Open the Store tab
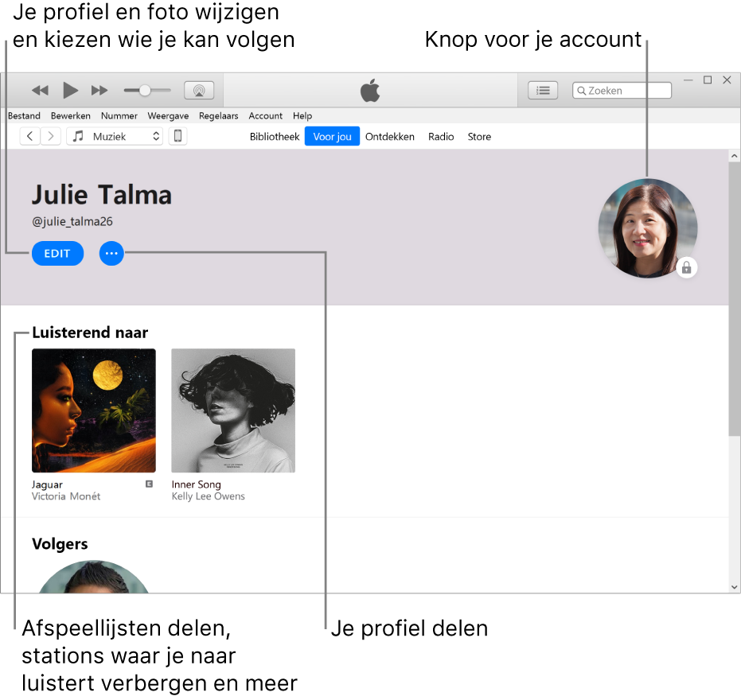This screenshot has width=741, height=700. click(x=479, y=137)
